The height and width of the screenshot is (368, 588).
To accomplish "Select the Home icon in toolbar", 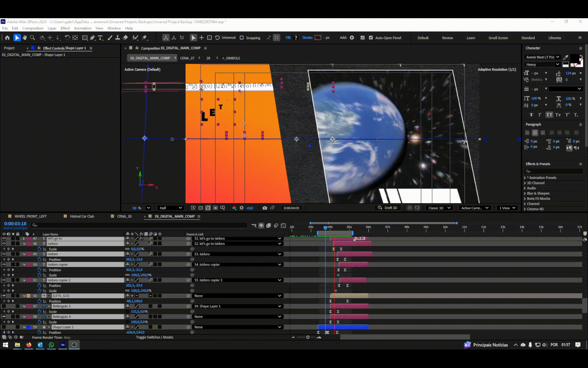I will (x=7, y=38).
